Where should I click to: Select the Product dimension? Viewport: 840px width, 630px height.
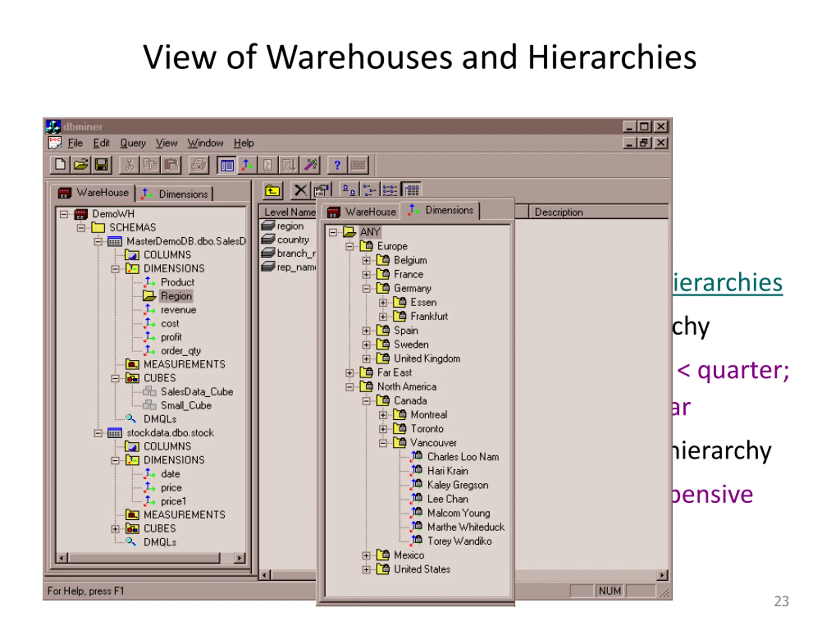point(177,282)
